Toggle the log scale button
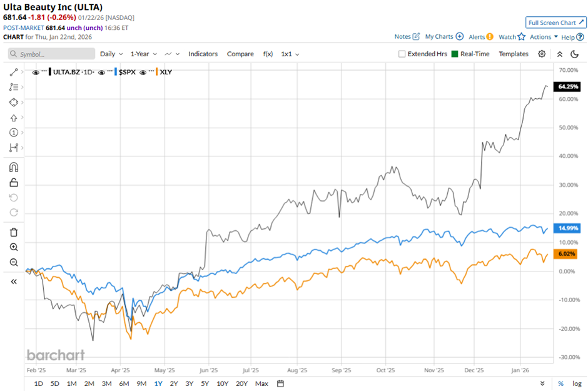This screenshot has width=588, height=391. [577, 383]
